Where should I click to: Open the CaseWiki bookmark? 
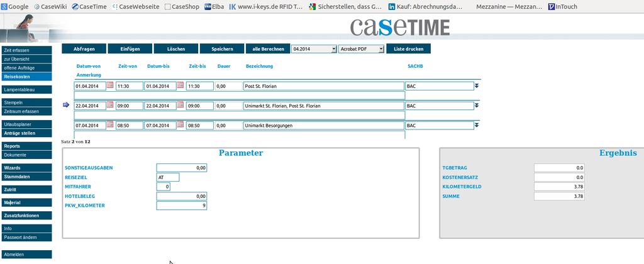pos(50,6)
